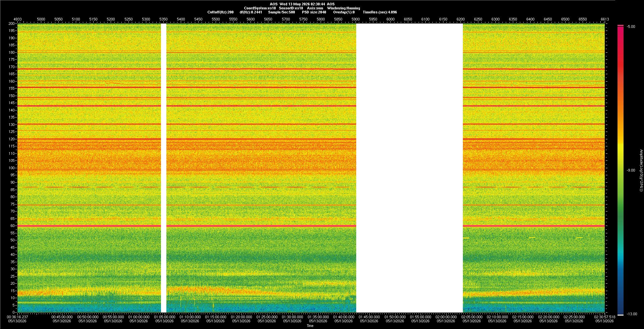Select the -5.00 upper limit marker on colorbar

coord(631,27)
